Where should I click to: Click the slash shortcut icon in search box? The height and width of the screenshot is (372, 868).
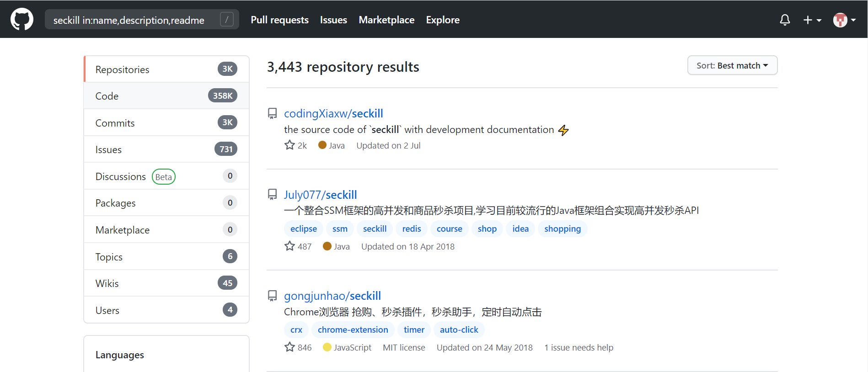click(x=227, y=19)
